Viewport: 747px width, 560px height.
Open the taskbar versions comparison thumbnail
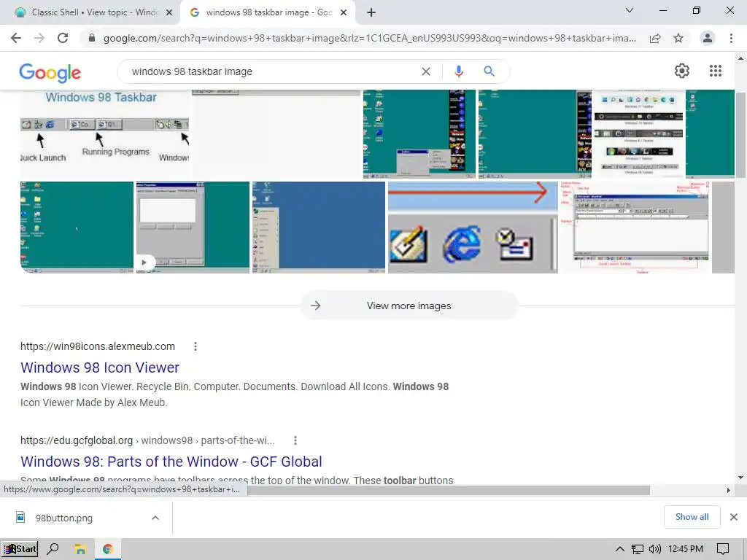[x=638, y=134]
